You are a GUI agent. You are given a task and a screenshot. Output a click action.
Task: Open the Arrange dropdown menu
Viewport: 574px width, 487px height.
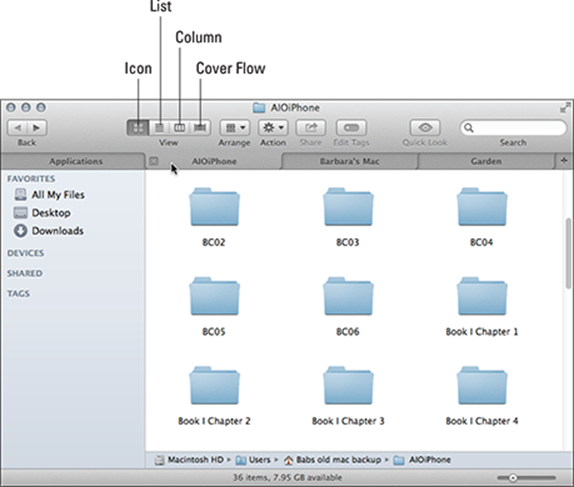click(235, 128)
